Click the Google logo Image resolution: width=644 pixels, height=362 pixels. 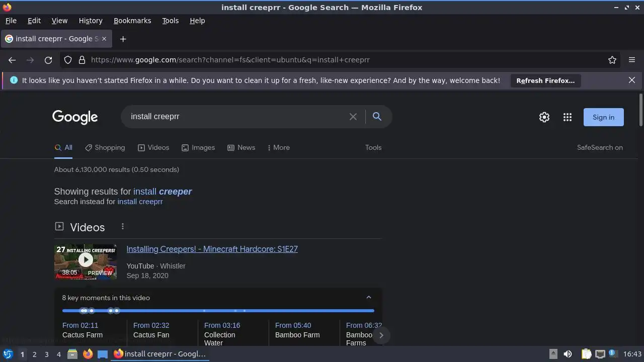click(75, 117)
